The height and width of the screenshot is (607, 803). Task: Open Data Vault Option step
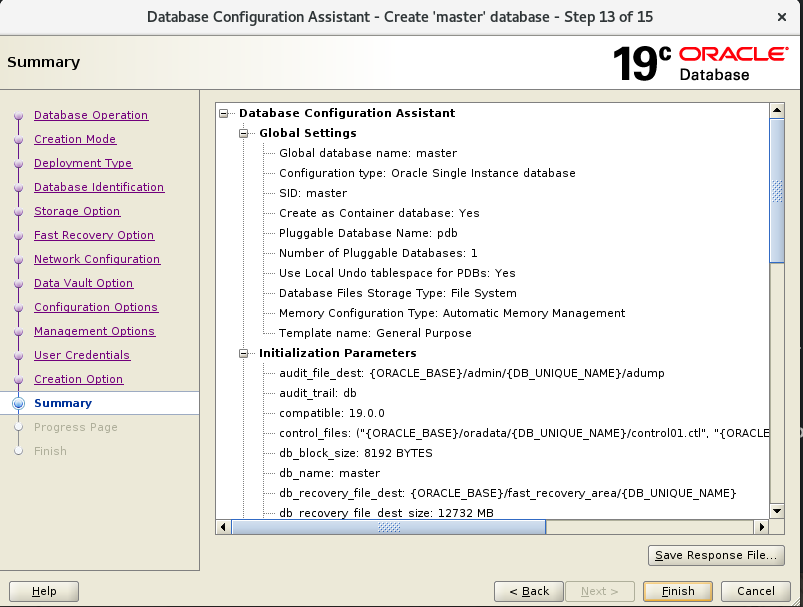(x=83, y=283)
